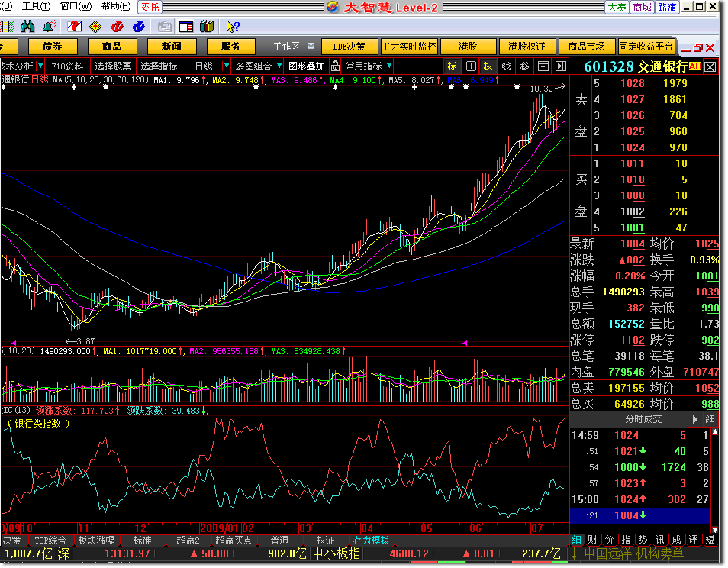Click the 新闻 yellow button
Screen dimensions: 728x568
172,47
